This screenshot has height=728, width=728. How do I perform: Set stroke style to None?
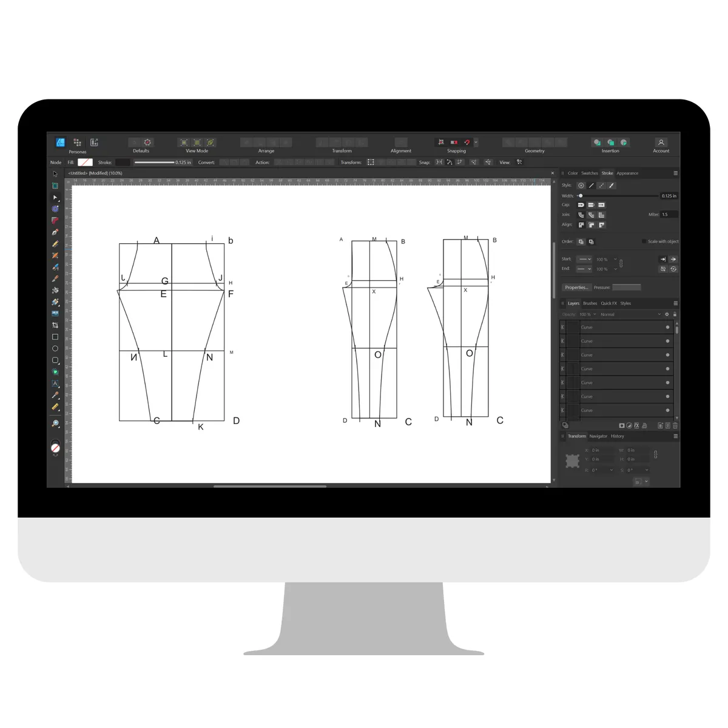(x=581, y=186)
